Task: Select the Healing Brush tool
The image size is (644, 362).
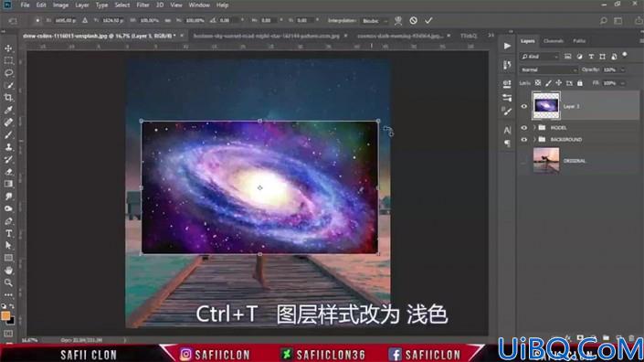Action: pos(8,122)
